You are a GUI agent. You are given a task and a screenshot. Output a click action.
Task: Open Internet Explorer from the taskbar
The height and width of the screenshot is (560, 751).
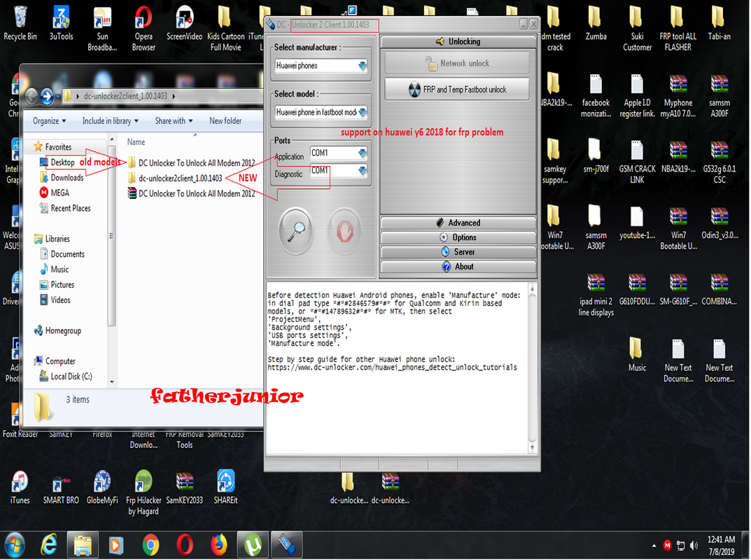tap(49, 545)
